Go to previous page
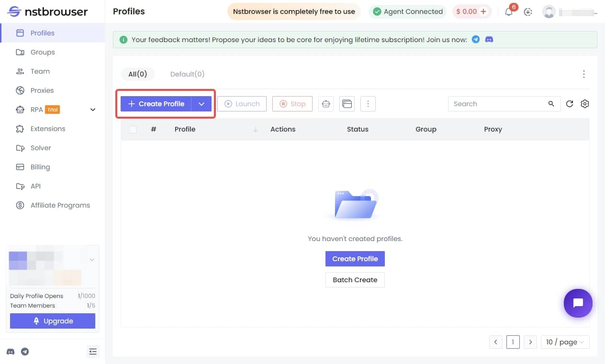The image size is (605, 364). coord(496,342)
